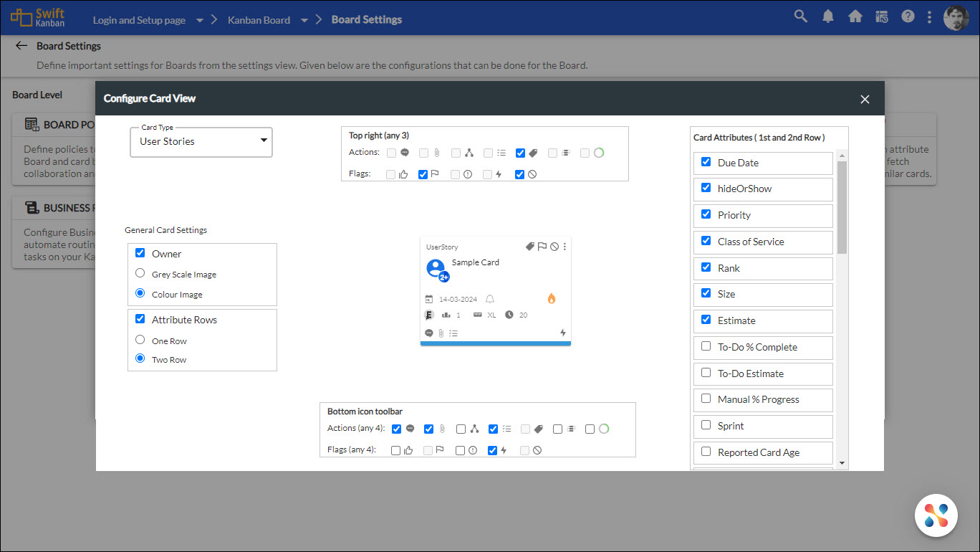Click the thumbs-up flag icon in Bottom toolbar
The image size is (980, 552).
408,450
